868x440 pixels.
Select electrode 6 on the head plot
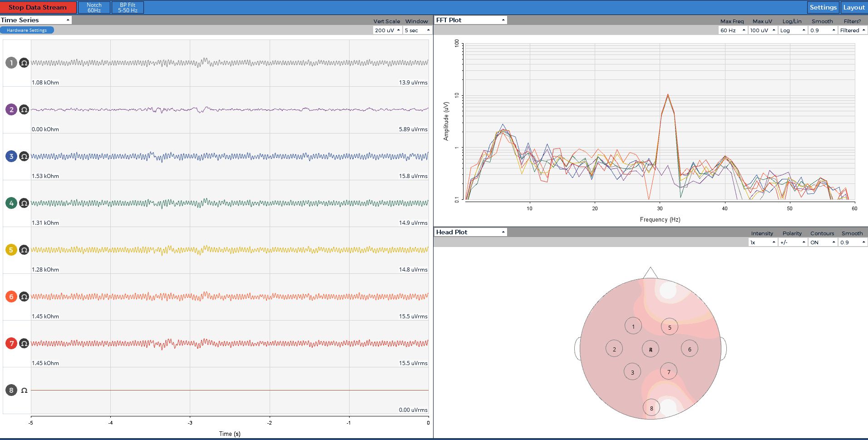point(689,349)
